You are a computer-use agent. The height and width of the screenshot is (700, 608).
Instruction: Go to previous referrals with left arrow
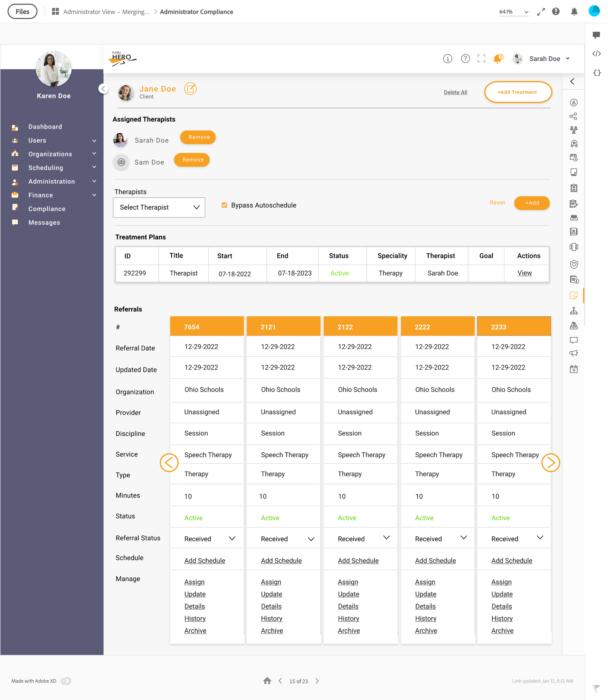[x=169, y=462]
